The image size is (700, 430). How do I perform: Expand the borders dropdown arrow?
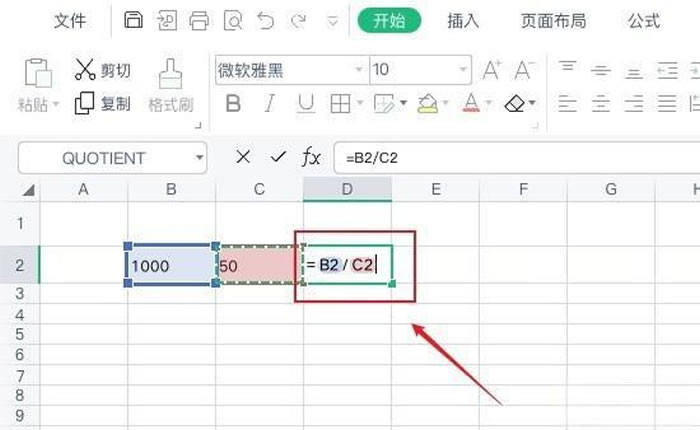(360, 104)
